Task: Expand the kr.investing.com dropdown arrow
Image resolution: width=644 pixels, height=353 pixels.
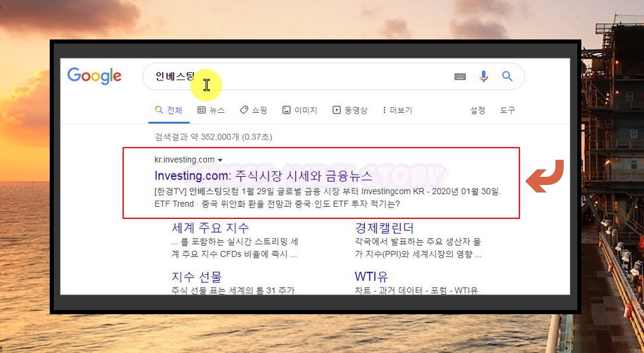Action: tap(220, 160)
